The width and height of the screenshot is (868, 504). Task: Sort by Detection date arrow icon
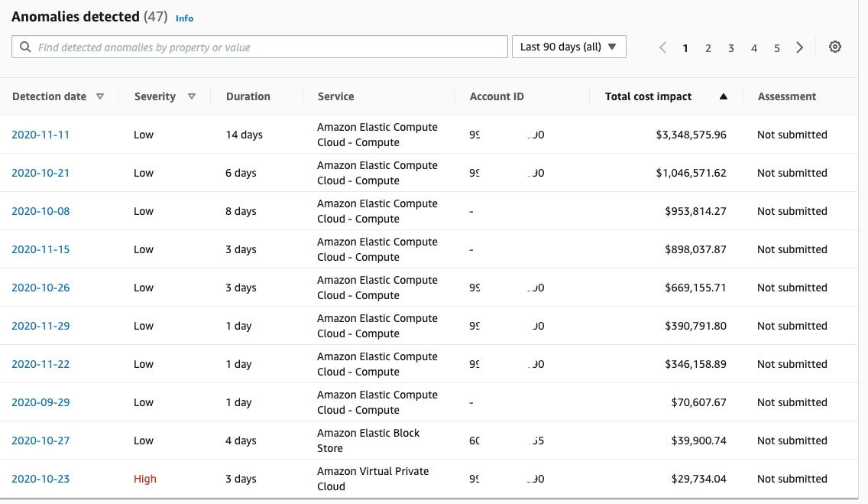pyautogui.click(x=100, y=97)
